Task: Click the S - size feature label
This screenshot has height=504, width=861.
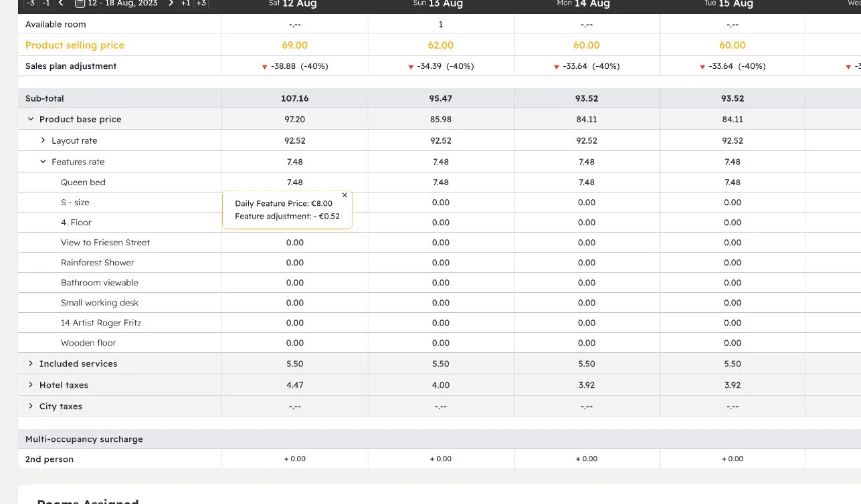Action: coord(75,203)
